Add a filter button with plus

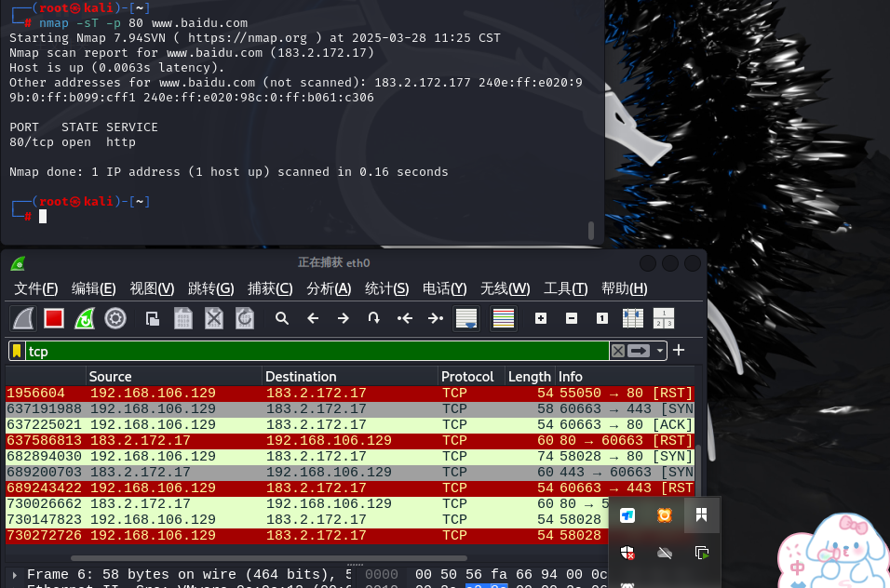coord(679,351)
